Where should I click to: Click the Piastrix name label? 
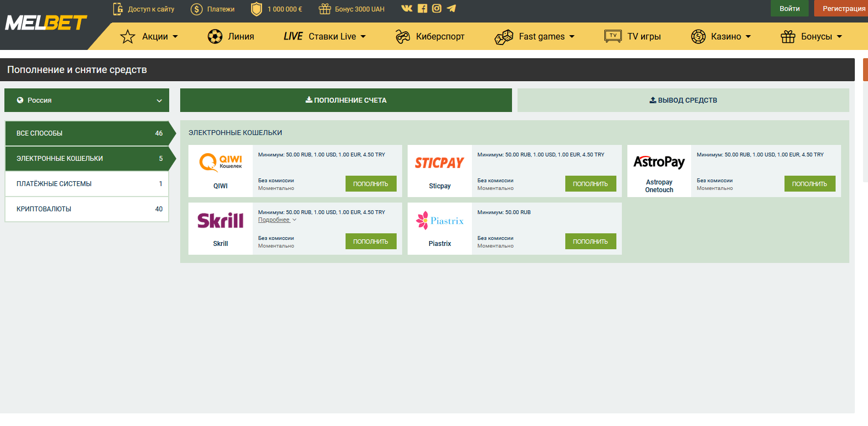pyautogui.click(x=439, y=244)
